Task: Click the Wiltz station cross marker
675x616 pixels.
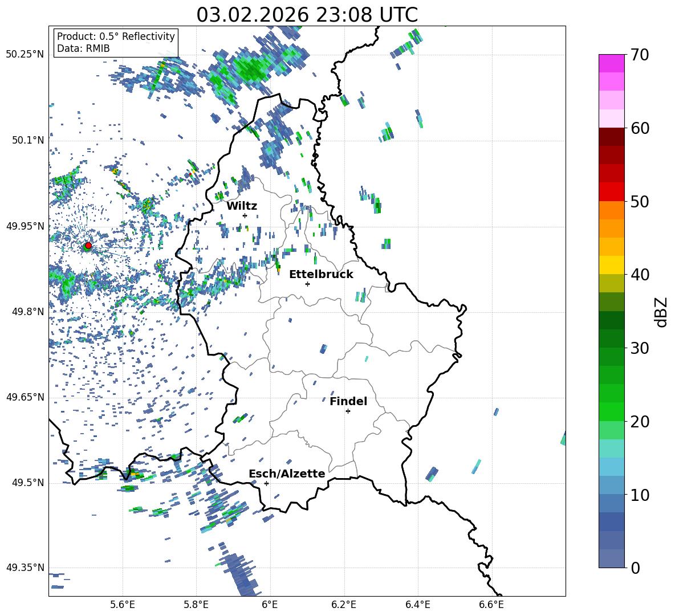Action: 245,215
